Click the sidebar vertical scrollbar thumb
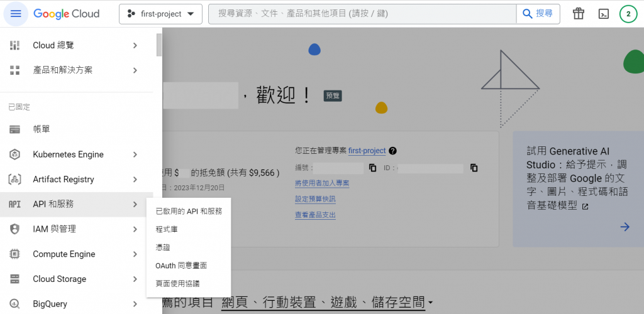 (159, 45)
